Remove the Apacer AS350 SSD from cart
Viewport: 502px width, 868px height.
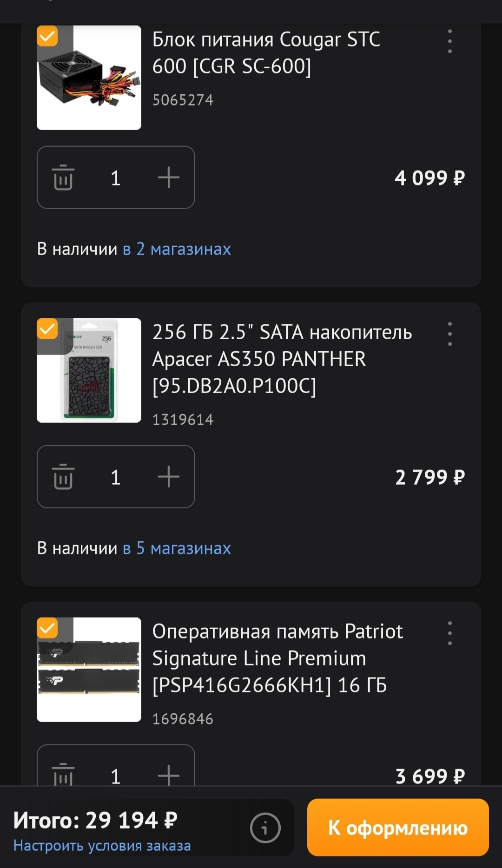tap(63, 477)
